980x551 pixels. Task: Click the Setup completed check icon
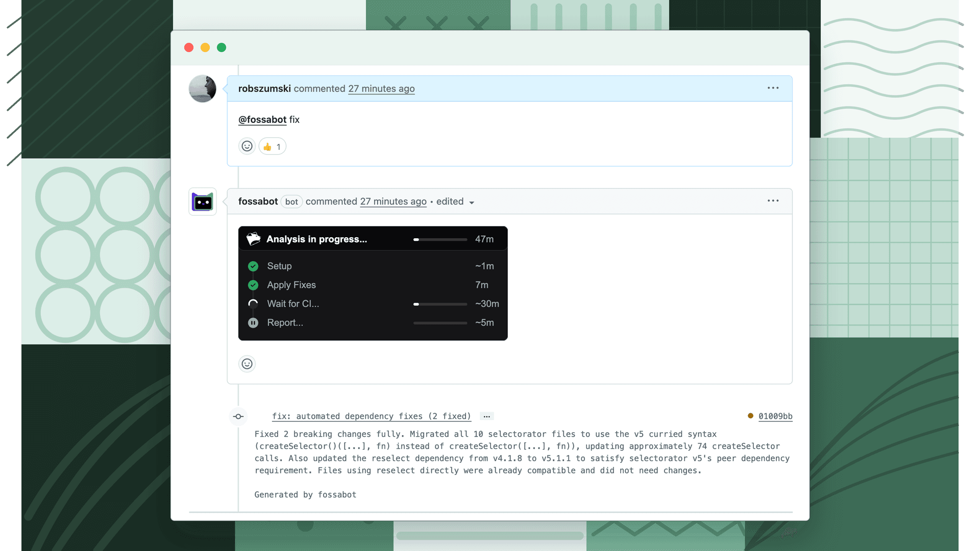pos(253,266)
